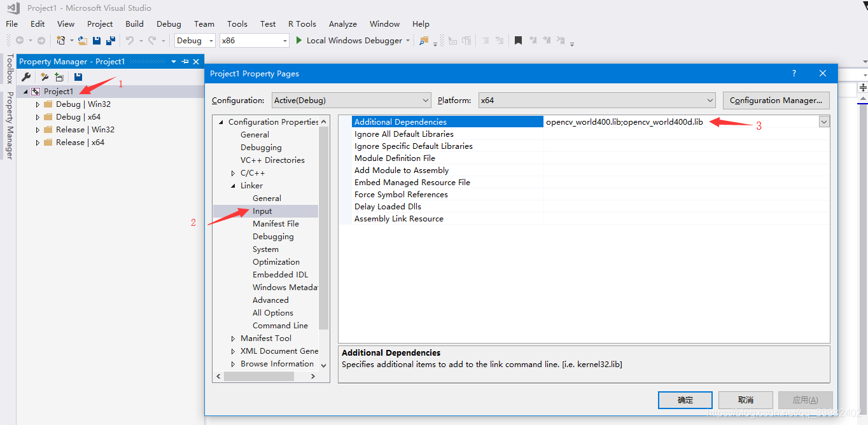Click the Save All icon
The height and width of the screenshot is (425, 868).
pos(111,41)
